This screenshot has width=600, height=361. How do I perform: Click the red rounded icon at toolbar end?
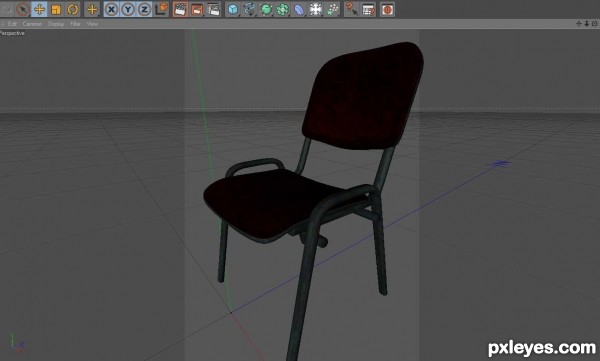pyautogui.click(x=387, y=9)
